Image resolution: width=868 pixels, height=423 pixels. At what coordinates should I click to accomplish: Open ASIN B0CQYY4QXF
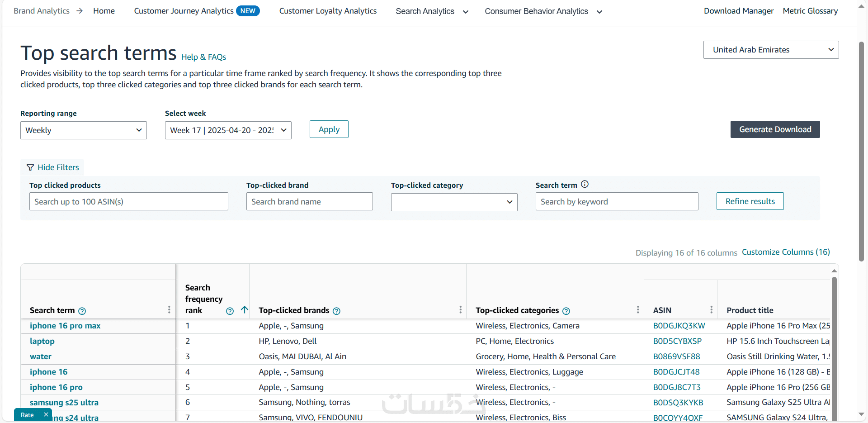pyautogui.click(x=678, y=418)
